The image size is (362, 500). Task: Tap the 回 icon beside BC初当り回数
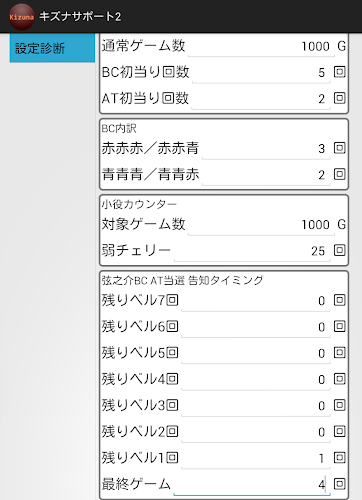pos(340,72)
